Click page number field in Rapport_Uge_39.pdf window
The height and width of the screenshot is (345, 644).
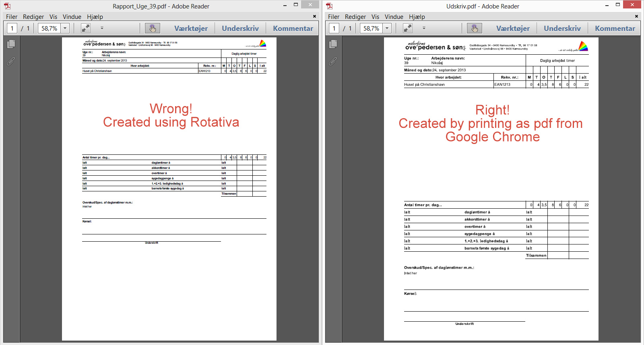12,28
